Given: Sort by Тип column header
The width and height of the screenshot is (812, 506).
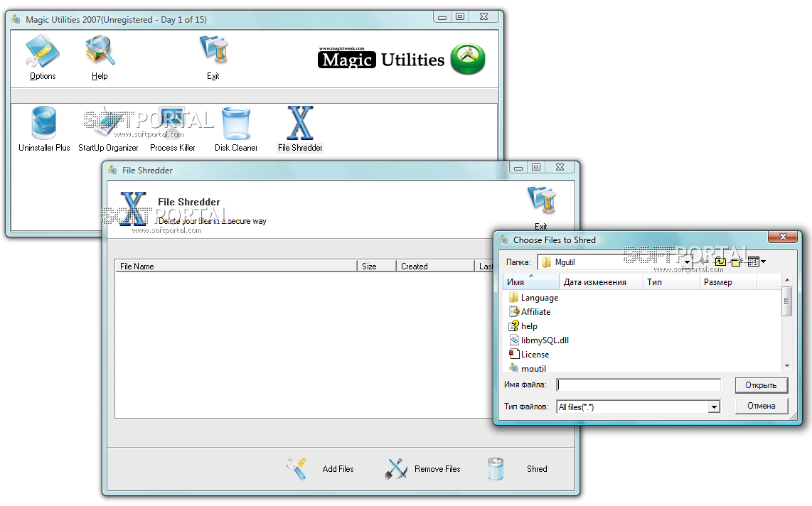Looking at the screenshot, I should tap(671, 282).
